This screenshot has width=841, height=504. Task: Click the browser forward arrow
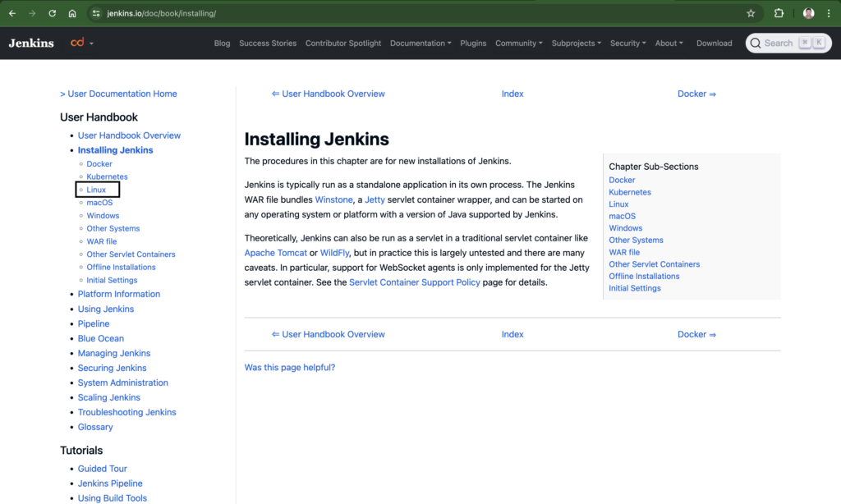point(32,13)
